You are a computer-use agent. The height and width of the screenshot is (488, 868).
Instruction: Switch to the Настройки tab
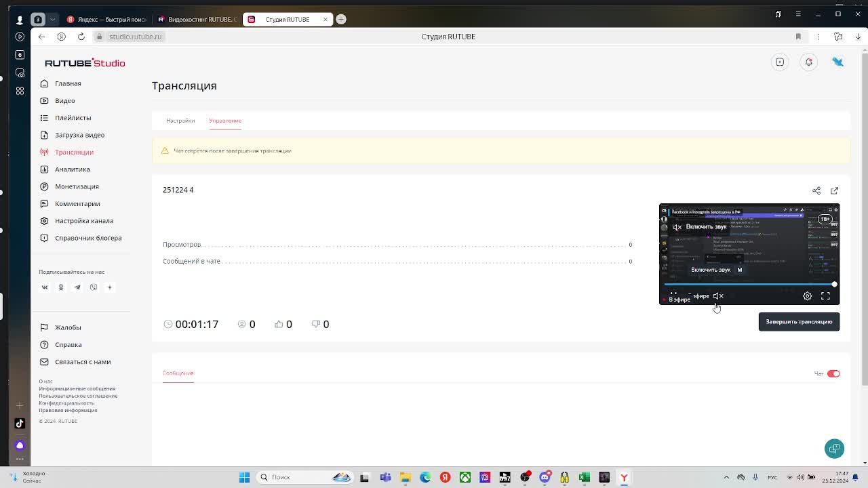(x=180, y=121)
